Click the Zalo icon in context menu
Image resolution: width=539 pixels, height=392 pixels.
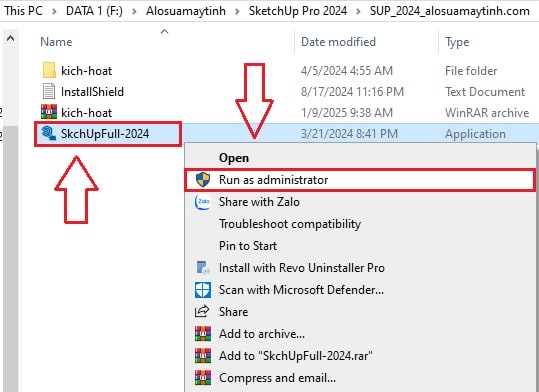(203, 202)
